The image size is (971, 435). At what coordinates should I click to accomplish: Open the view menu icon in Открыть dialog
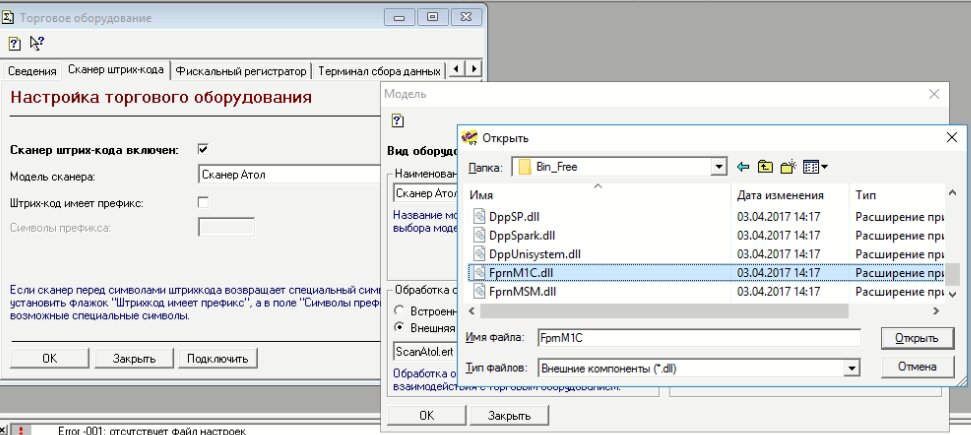[x=815, y=167]
